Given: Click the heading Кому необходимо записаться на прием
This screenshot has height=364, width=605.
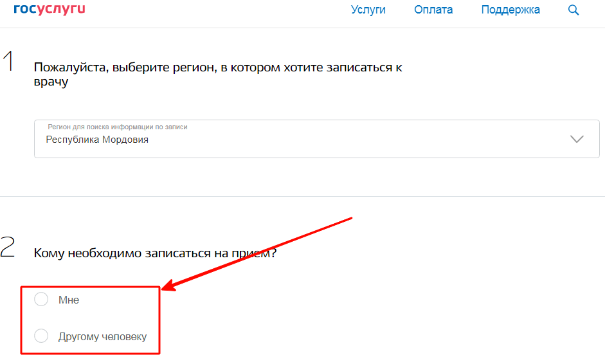Looking at the screenshot, I should 155,253.
